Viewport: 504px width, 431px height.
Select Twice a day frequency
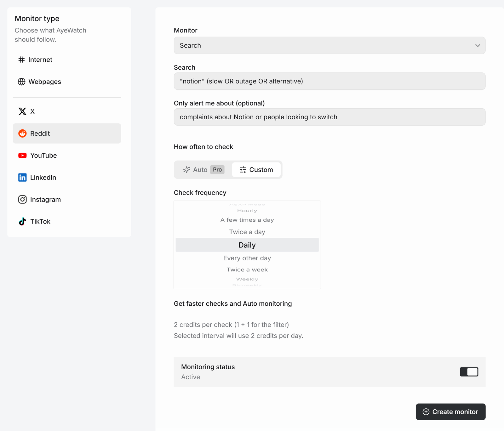(x=247, y=232)
